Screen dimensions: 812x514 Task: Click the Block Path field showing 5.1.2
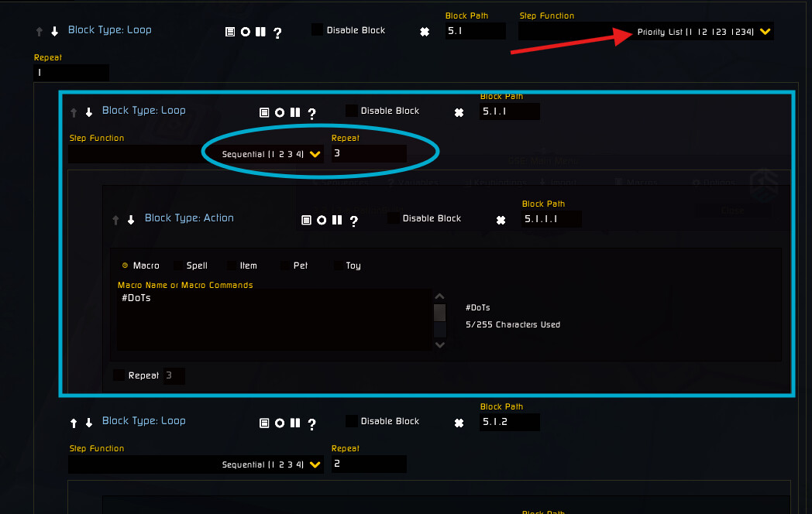pos(510,422)
